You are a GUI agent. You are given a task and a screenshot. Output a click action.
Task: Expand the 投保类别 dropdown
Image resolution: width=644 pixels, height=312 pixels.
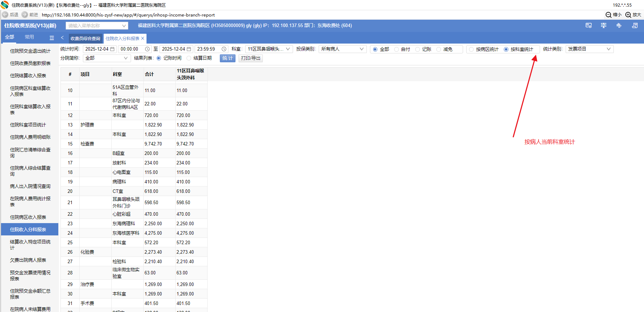[343, 49]
